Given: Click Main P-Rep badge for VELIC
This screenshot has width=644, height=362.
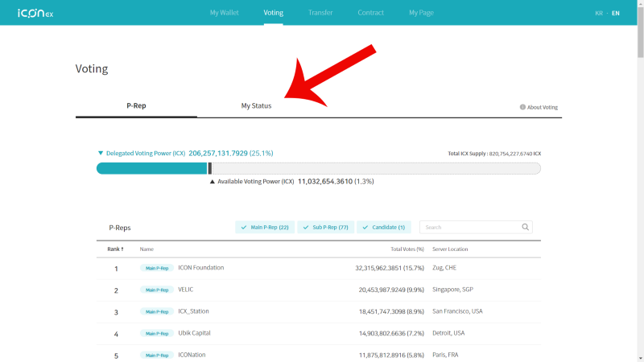Looking at the screenshot, I should tap(157, 290).
